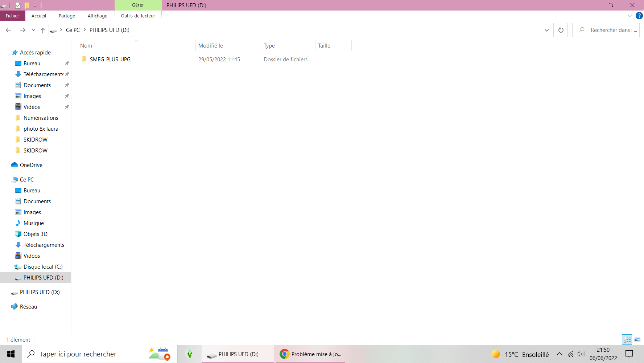Image resolution: width=644 pixels, height=363 pixels.
Task: Show hidden system tray icons
Action: [x=559, y=354]
